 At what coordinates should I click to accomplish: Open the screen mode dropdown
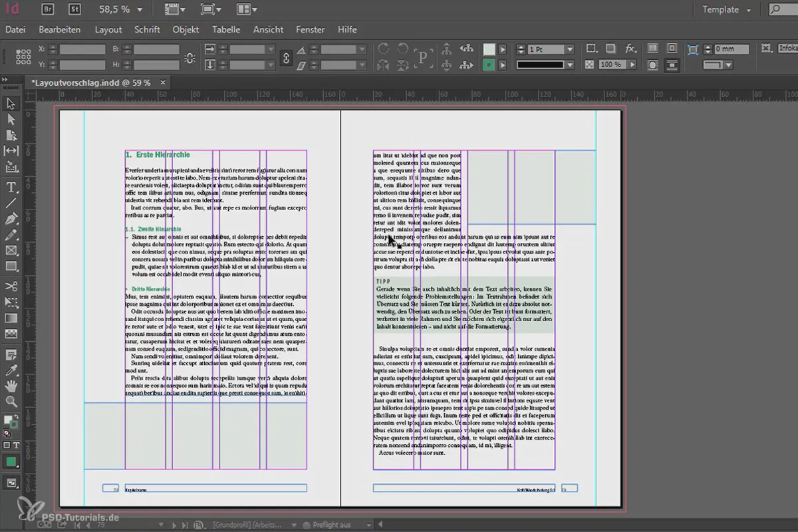(210, 10)
